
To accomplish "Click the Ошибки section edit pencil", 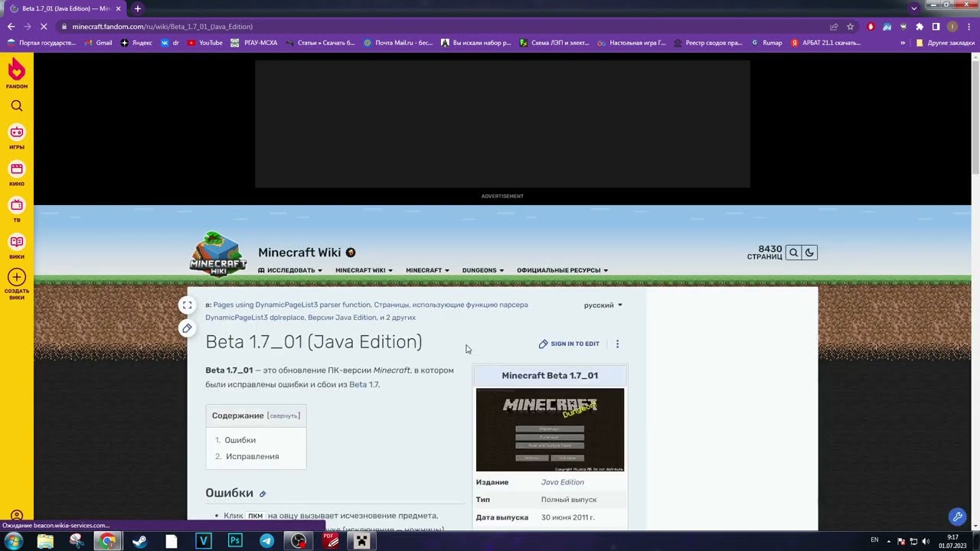I will 263,494.
